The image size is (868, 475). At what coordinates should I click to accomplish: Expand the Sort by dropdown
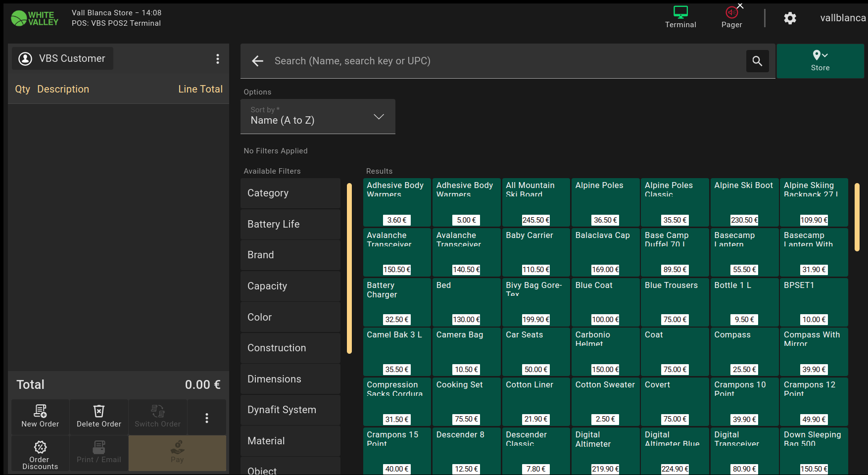coord(318,117)
